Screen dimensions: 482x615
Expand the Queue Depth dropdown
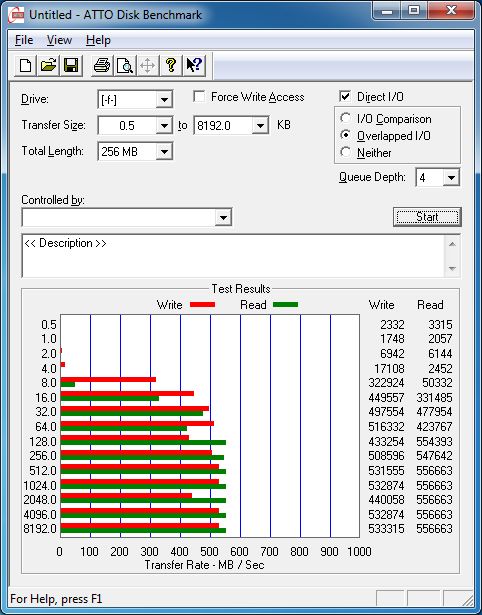click(x=451, y=178)
